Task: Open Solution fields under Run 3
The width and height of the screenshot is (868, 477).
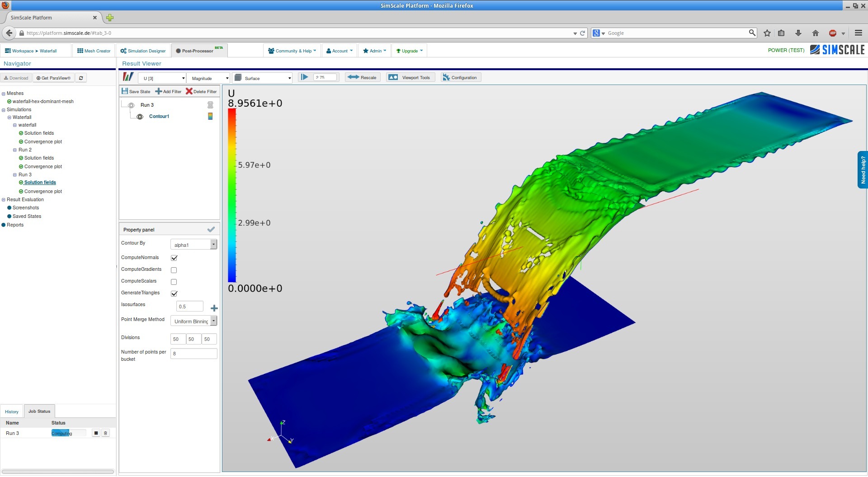Action: [x=40, y=182]
